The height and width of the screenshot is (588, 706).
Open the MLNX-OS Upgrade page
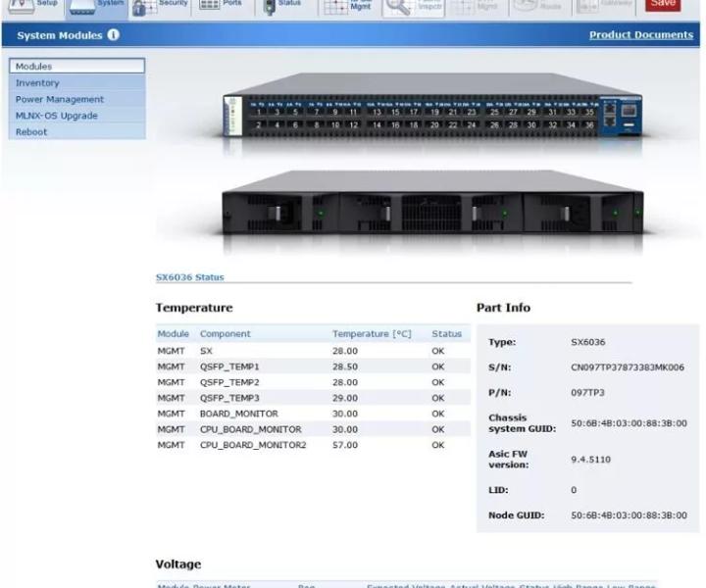77,116
